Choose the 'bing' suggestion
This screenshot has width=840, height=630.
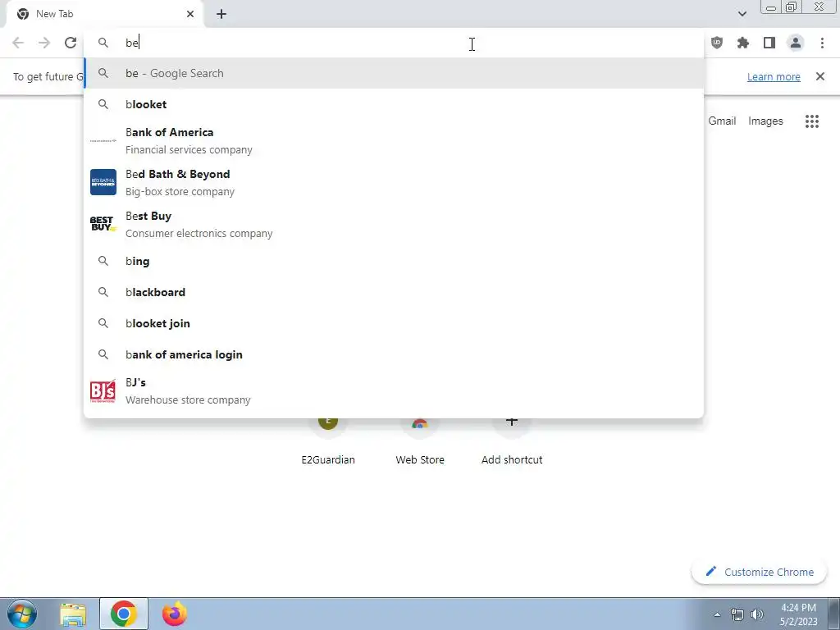pyautogui.click(x=394, y=262)
